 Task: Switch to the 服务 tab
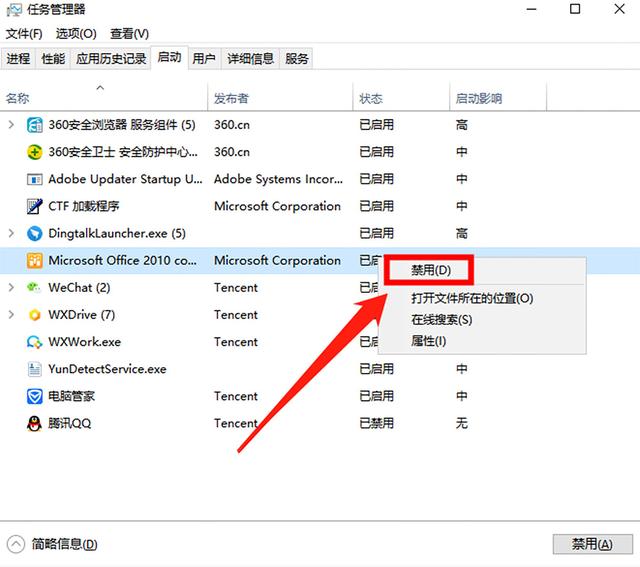pos(296,59)
